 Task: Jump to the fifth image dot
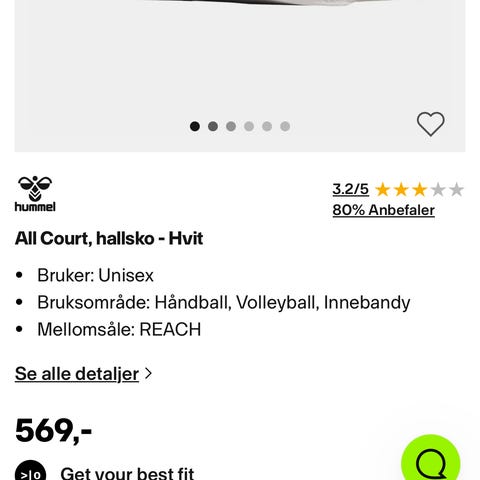tap(267, 126)
